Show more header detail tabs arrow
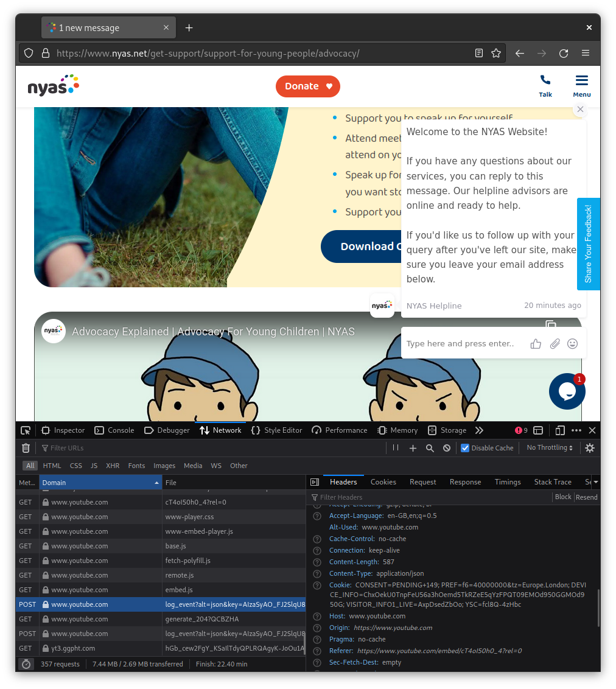The image size is (616, 689). [596, 482]
